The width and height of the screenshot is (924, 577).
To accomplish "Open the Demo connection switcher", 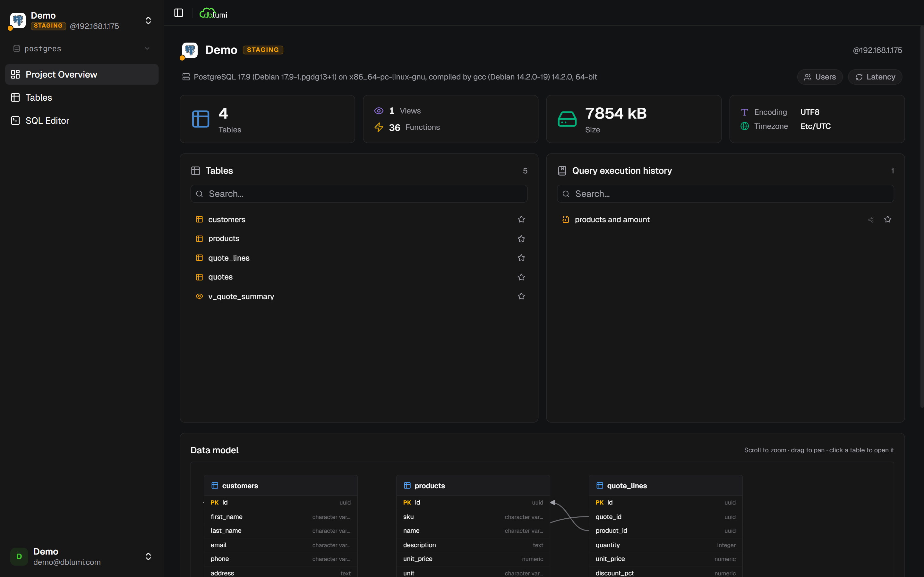I will 148,21.
